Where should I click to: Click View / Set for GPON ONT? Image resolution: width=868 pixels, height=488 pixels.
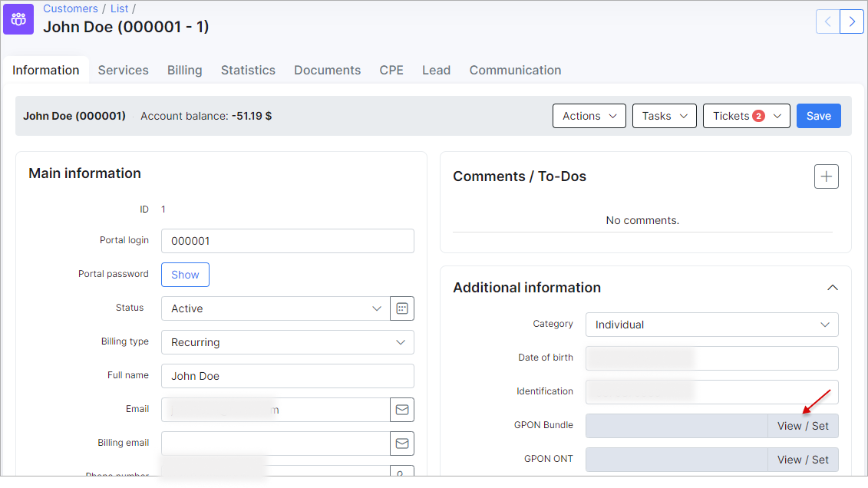803,460
